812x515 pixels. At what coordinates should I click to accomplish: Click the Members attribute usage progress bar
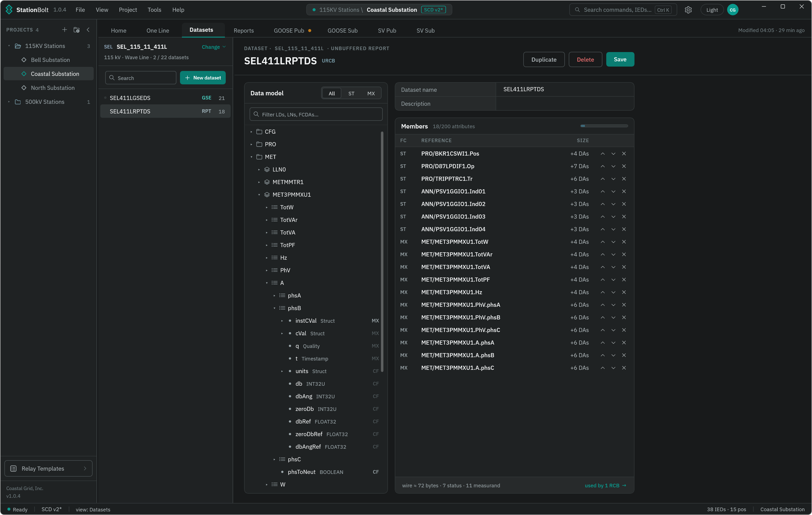pyautogui.click(x=604, y=126)
